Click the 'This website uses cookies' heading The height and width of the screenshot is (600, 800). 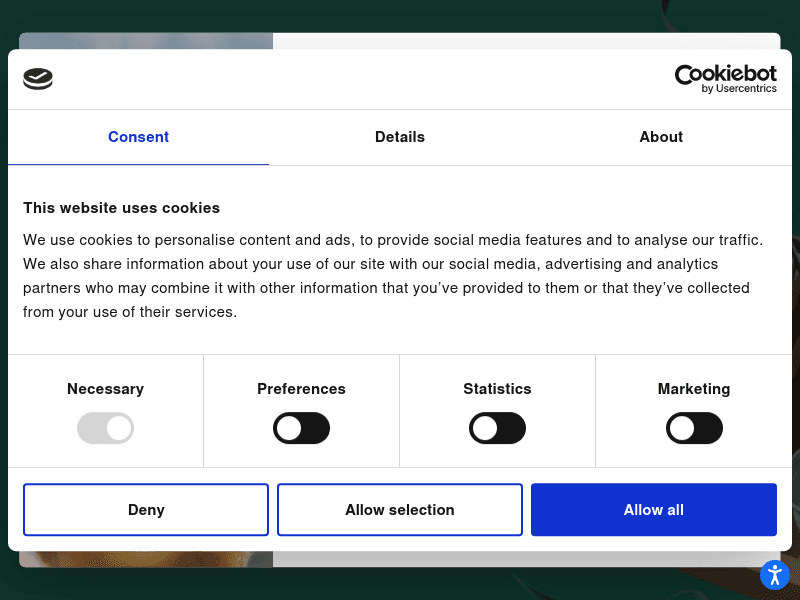pos(121,208)
